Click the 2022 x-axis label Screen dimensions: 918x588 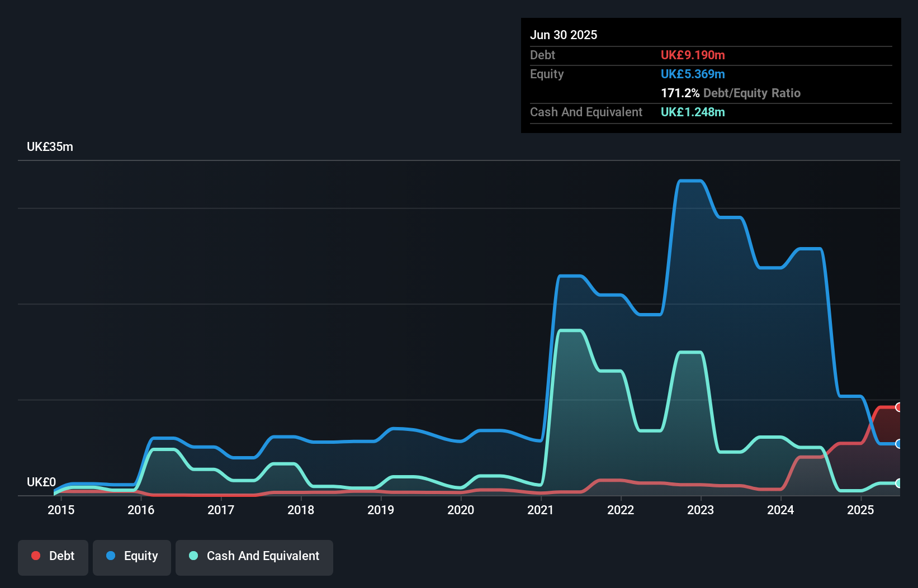(x=621, y=510)
